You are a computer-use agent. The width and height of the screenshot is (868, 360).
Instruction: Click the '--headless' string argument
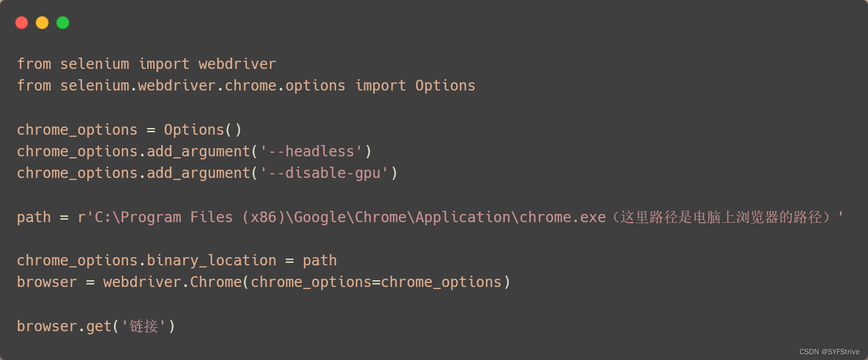[x=311, y=151]
